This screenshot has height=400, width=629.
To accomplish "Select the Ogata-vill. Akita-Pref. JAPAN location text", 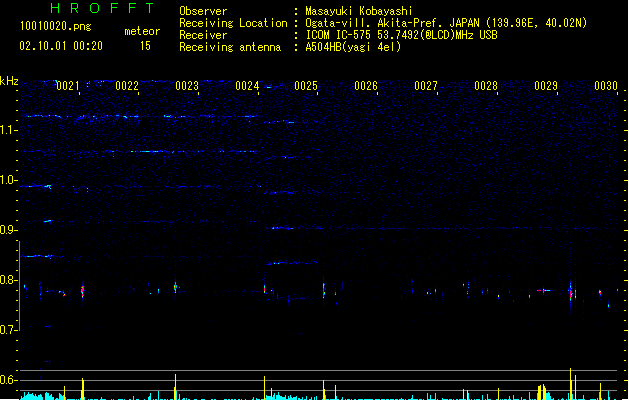I will coord(446,23).
